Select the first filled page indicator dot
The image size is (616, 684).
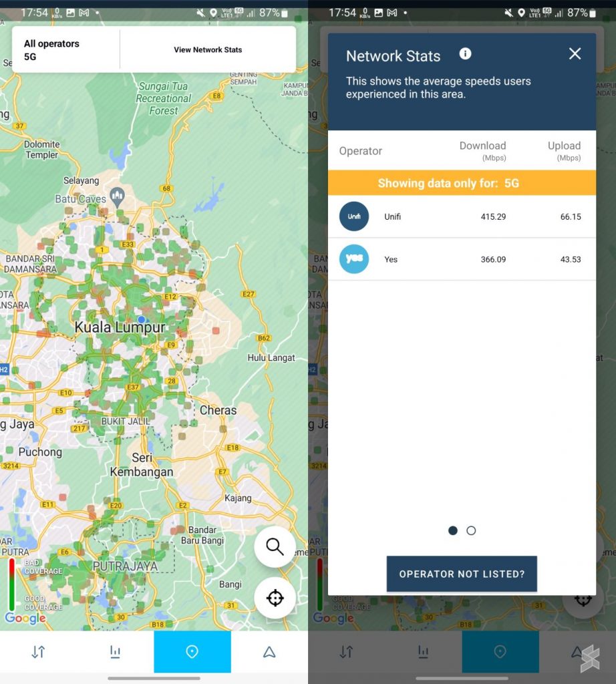(453, 530)
